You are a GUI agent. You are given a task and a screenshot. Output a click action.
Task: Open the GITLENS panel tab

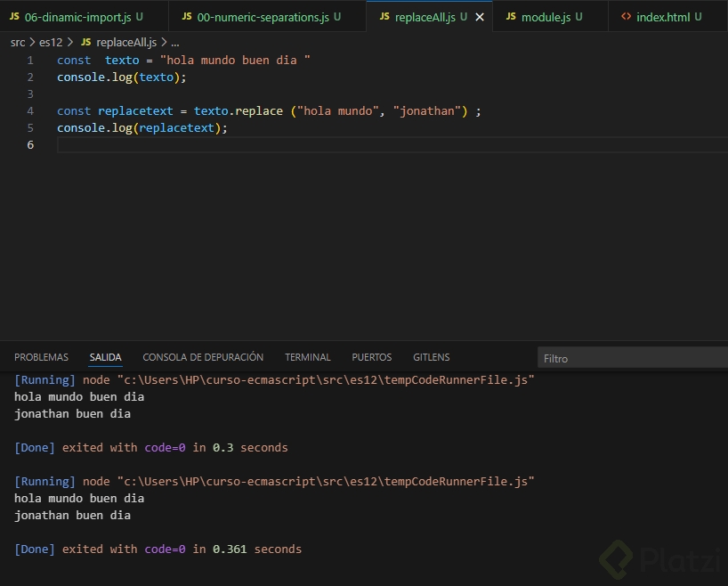[x=432, y=357]
